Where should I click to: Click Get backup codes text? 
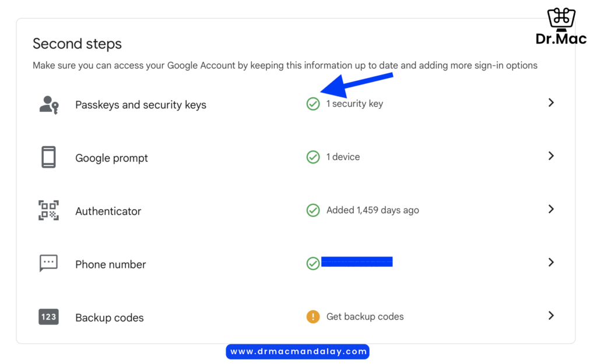[365, 316]
